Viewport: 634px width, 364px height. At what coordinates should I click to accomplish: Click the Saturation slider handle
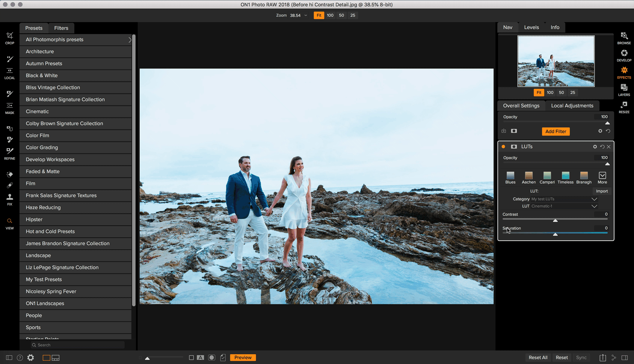[555, 235]
